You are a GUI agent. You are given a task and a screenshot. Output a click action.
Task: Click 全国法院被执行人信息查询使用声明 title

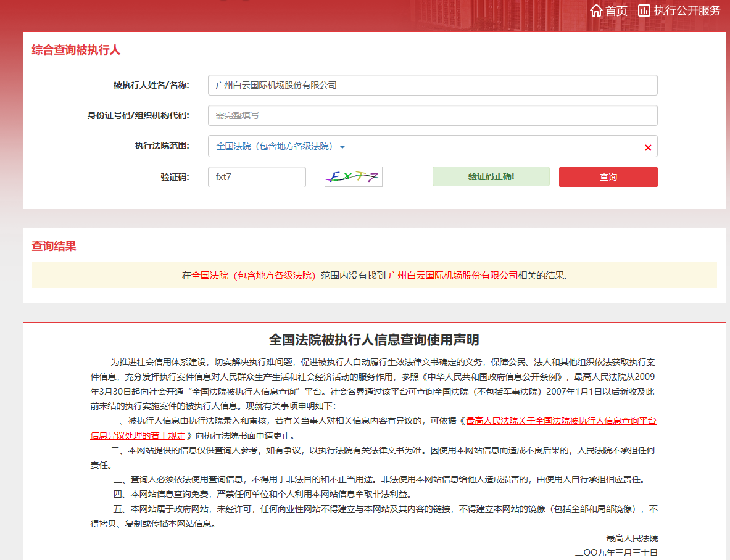tap(375, 340)
